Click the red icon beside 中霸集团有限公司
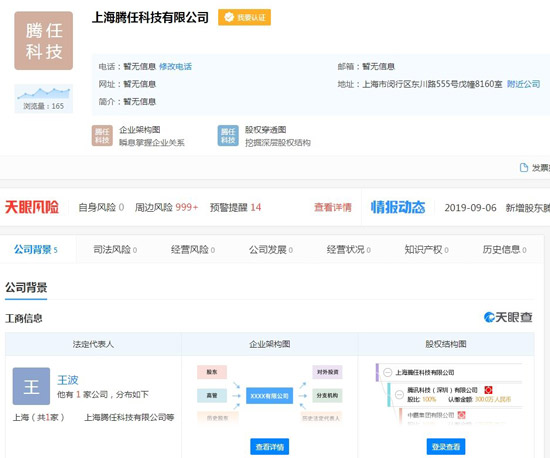The width and height of the screenshot is (550, 458). point(462,415)
